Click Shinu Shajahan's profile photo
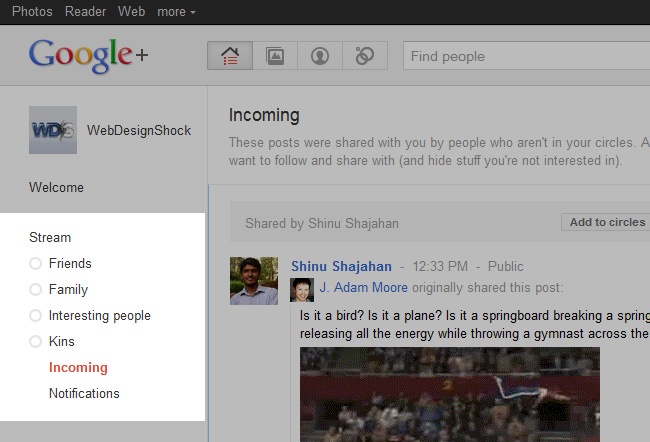Screen dimensions: 650x442 (x=254, y=281)
